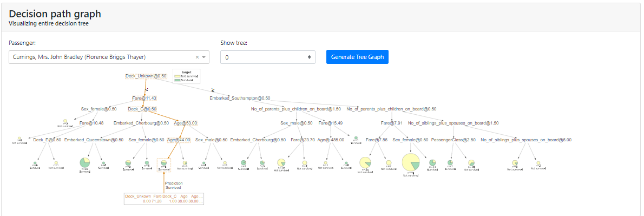Viewport: 644px width, 216px height.
Task: Click the dashed-box predicted leaf pie chart
Action: [x=163, y=162]
